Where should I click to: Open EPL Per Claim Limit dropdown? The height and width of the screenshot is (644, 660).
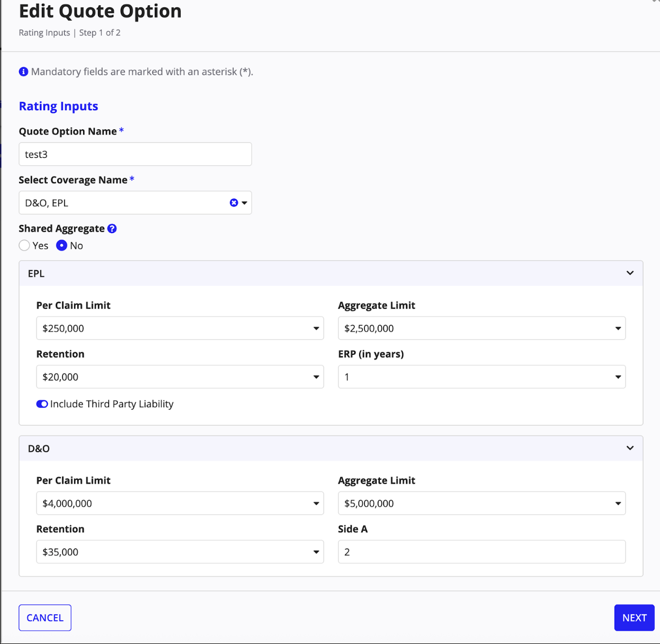pyautogui.click(x=180, y=328)
